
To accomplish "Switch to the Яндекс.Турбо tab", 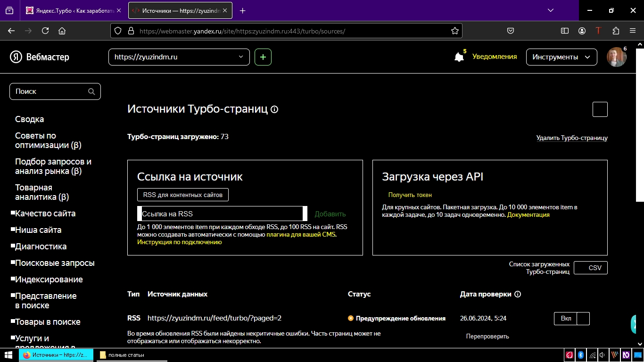I will tap(74, 10).
